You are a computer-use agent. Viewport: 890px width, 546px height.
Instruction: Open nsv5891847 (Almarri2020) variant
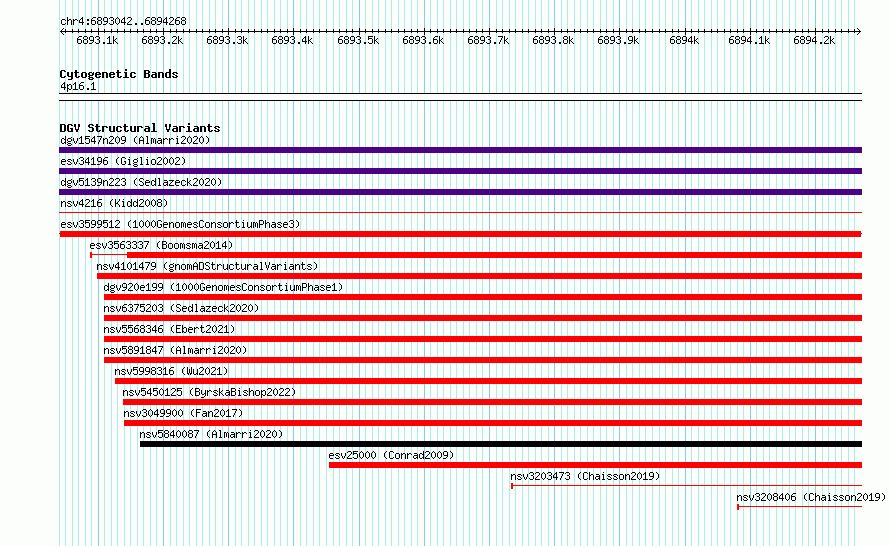pos(175,350)
